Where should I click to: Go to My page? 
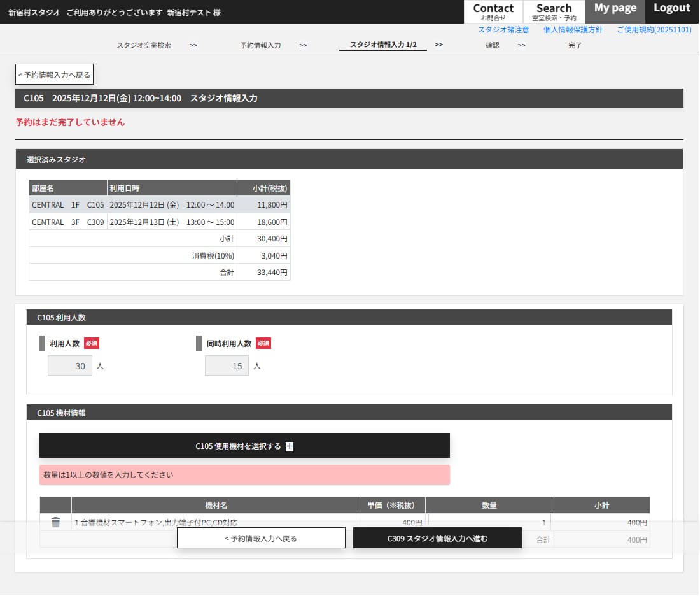(x=615, y=9)
